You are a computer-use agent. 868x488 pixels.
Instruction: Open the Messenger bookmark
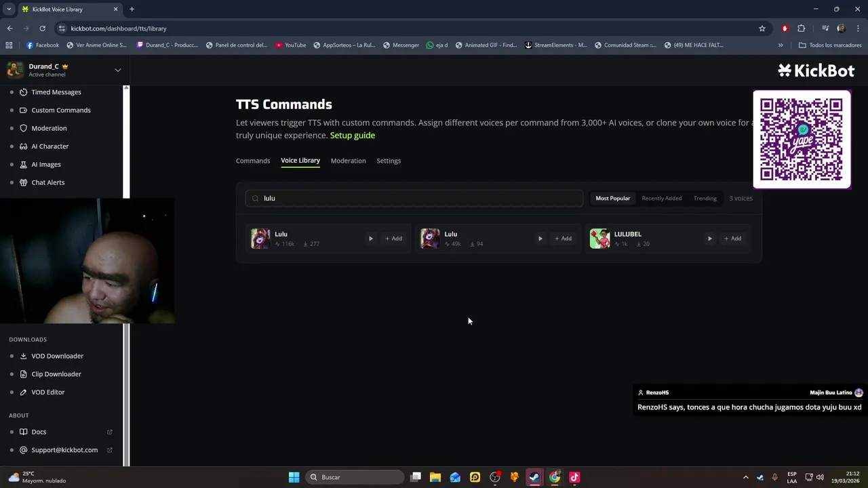(401, 45)
